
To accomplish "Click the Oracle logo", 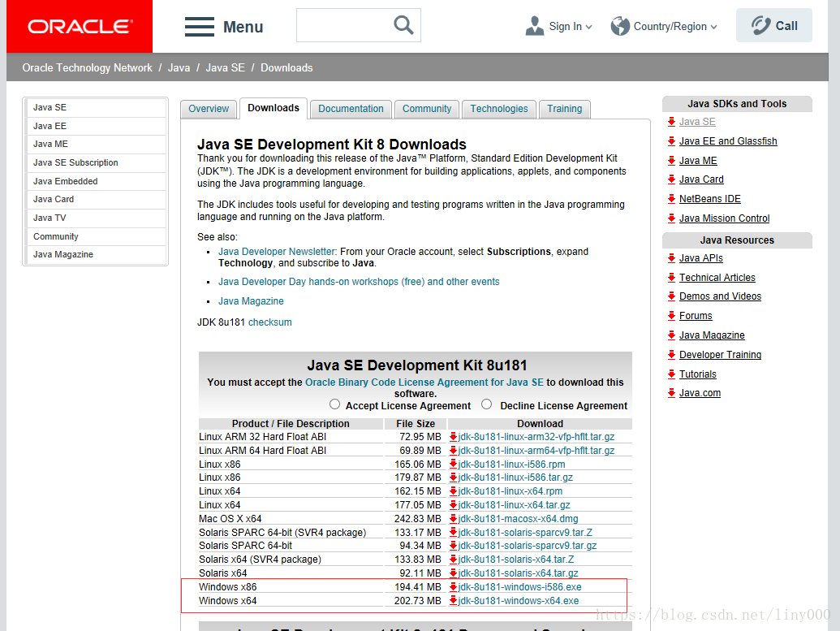I will click(80, 26).
